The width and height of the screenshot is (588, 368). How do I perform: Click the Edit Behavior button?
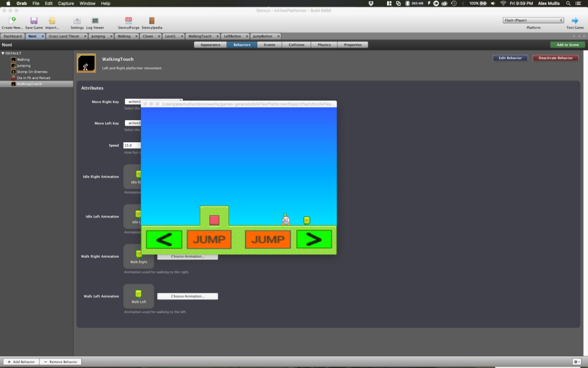point(510,58)
